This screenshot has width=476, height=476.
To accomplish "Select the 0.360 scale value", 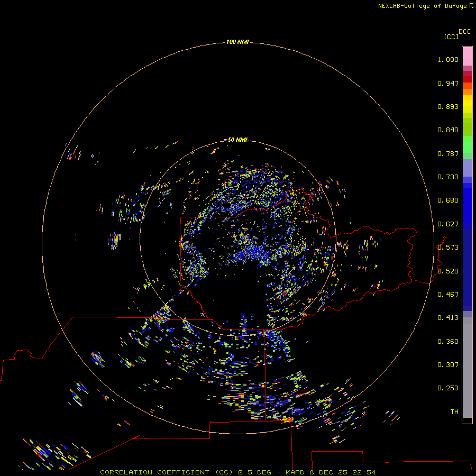I will pyautogui.click(x=448, y=342).
